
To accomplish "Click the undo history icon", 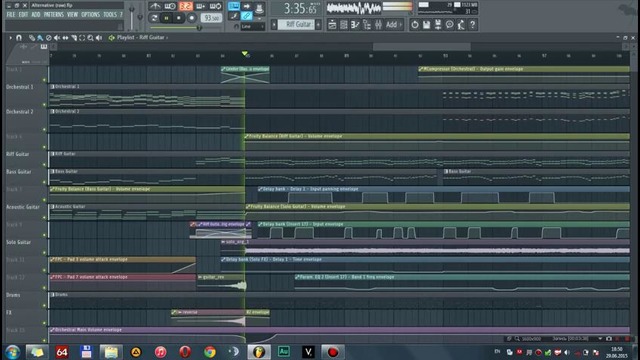I will 415,25.
